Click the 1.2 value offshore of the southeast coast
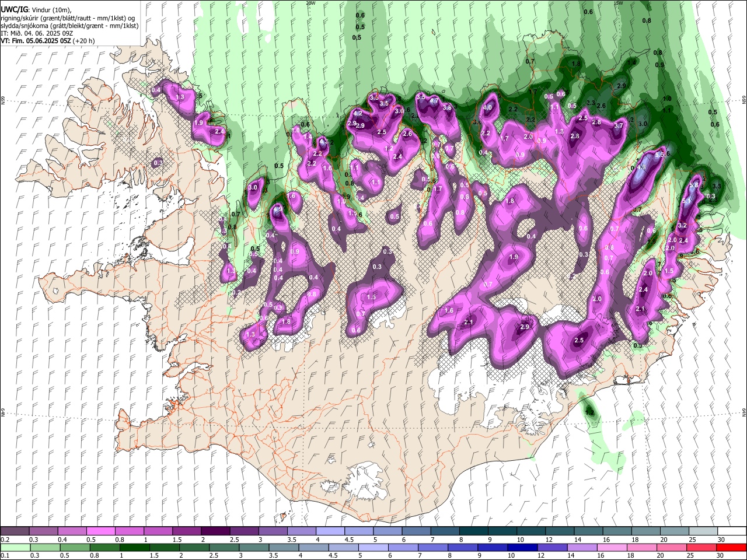The width and height of the screenshot is (747, 560). 589,412
